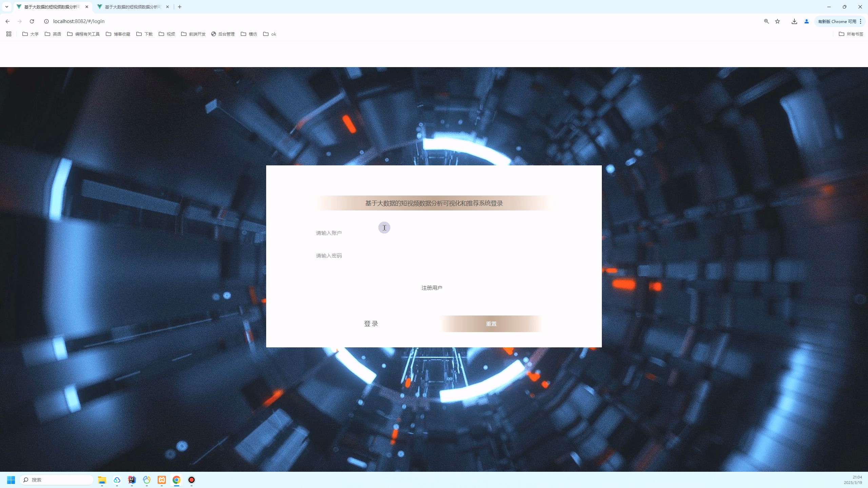Viewport: 868px width, 488px height.
Task: Open the new tab plus button
Action: coord(180,7)
